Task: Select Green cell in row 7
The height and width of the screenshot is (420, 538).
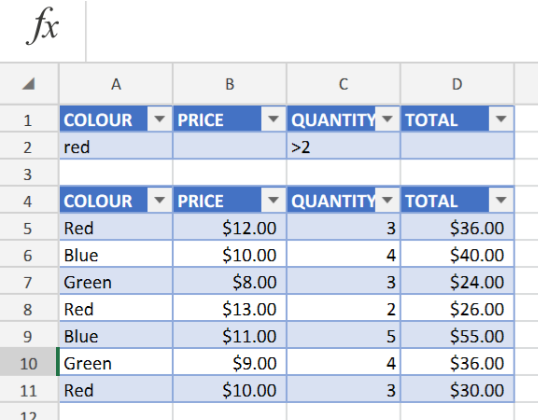Action: point(116,282)
